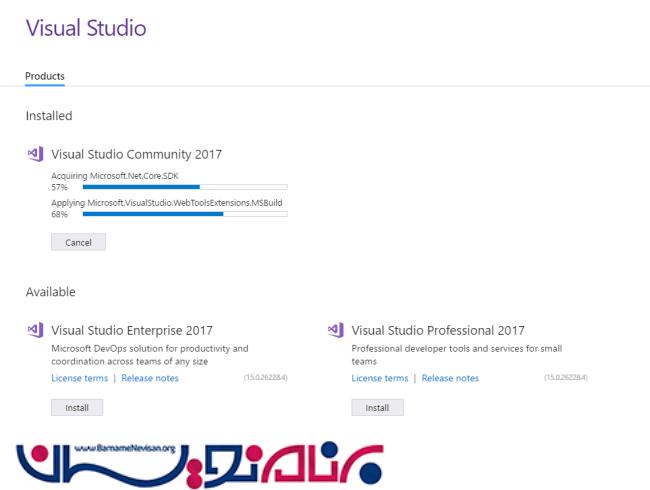The height and width of the screenshot is (490, 650).
Task: Click the Enterprise DevOps solution description
Action: [x=150, y=355]
